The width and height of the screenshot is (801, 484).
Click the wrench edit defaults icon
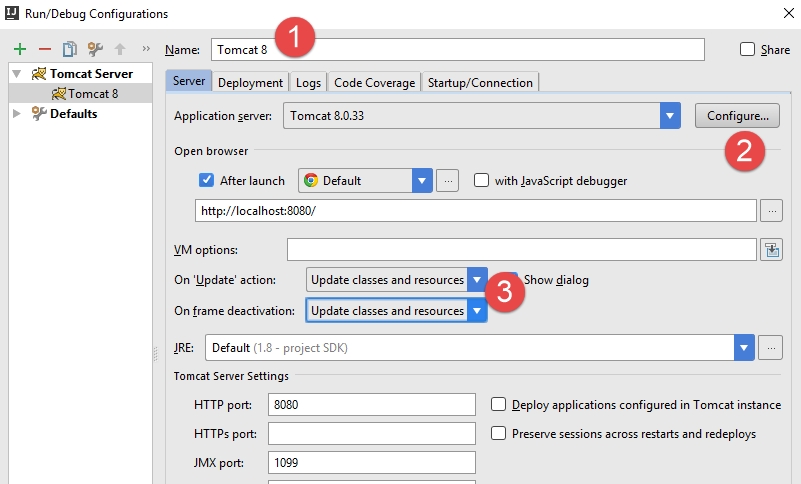[95, 49]
